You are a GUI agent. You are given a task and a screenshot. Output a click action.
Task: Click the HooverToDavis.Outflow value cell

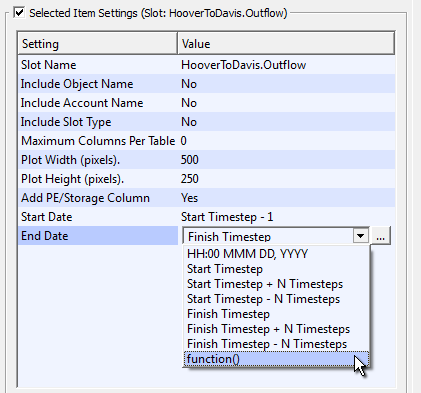(x=287, y=65)
